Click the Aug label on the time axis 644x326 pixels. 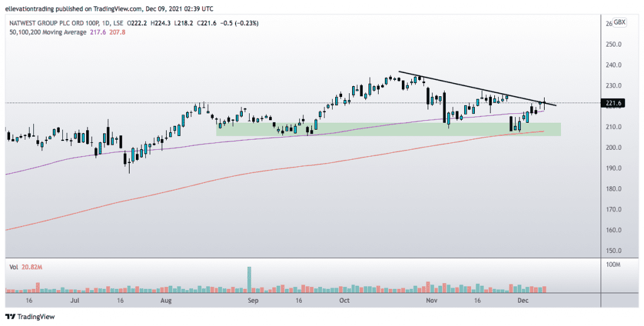coord(165,301)
